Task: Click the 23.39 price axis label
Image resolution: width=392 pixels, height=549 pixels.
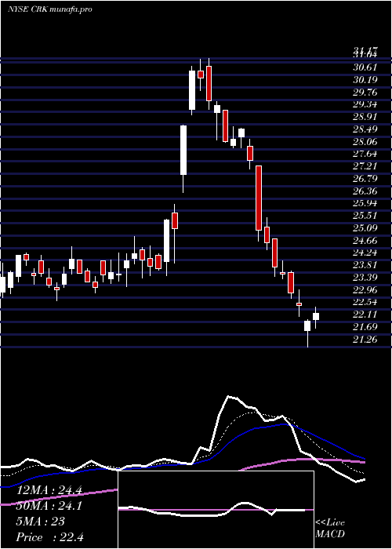Action: (365, 278)
